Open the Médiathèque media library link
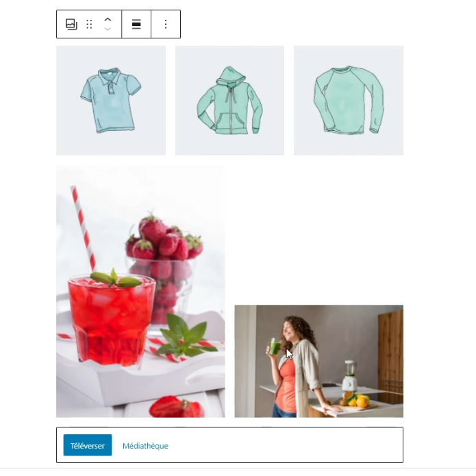Viewport: 476px width, 476px height. pos(145,446)
